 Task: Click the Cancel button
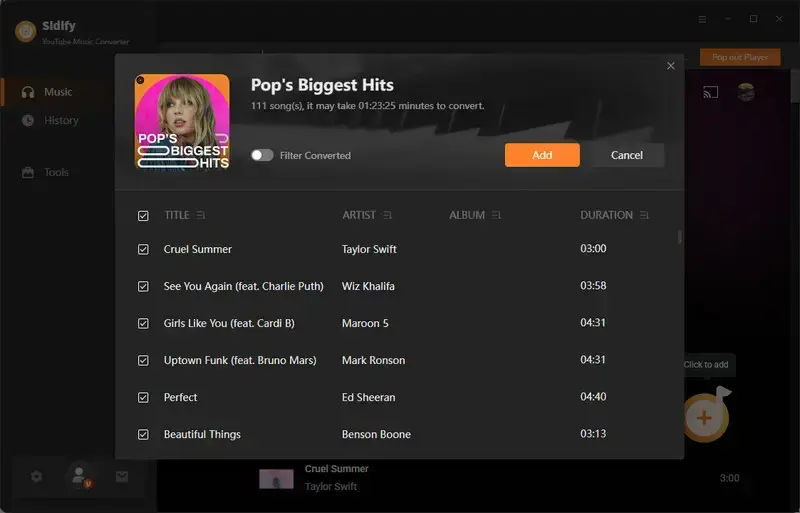[627, 155]
